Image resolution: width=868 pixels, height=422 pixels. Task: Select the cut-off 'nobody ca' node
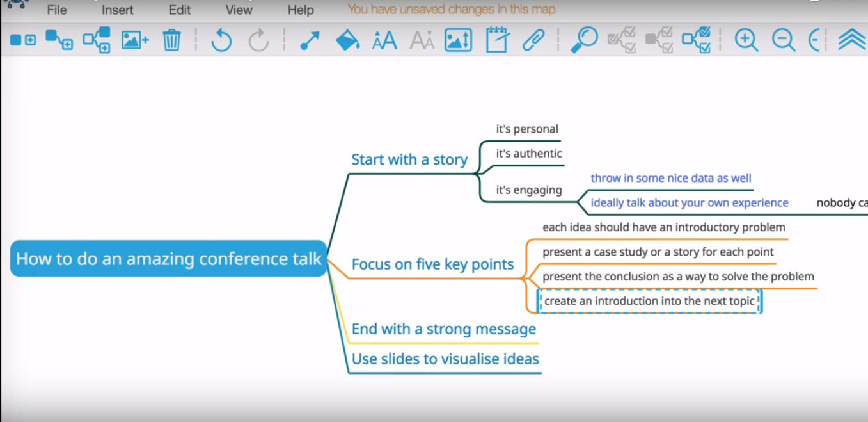point(842,203)
